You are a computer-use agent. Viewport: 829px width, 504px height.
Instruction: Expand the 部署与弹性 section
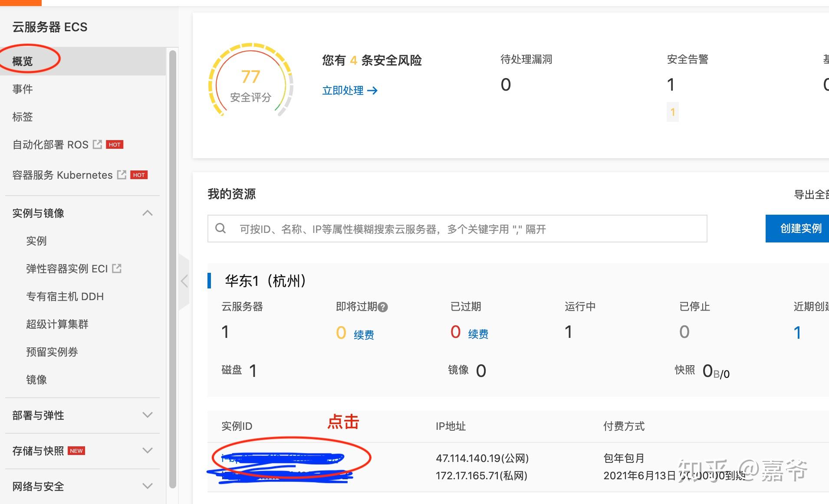pyautogui.click(x=148, y=415)
